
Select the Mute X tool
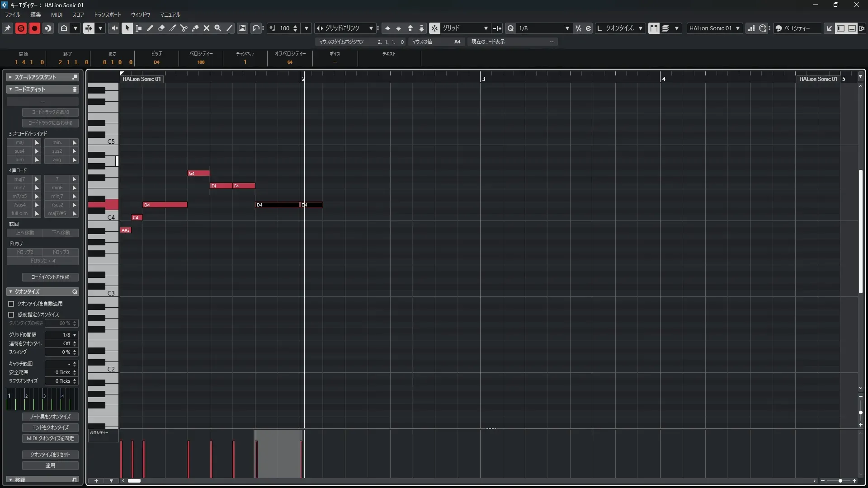click(x=207, y=28)
